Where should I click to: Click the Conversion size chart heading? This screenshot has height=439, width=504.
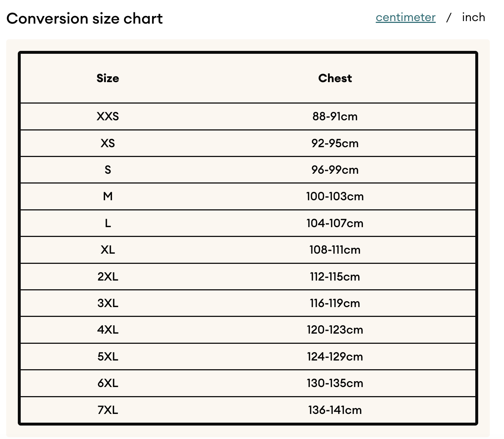pyautogui.click(x=85, y=19)
